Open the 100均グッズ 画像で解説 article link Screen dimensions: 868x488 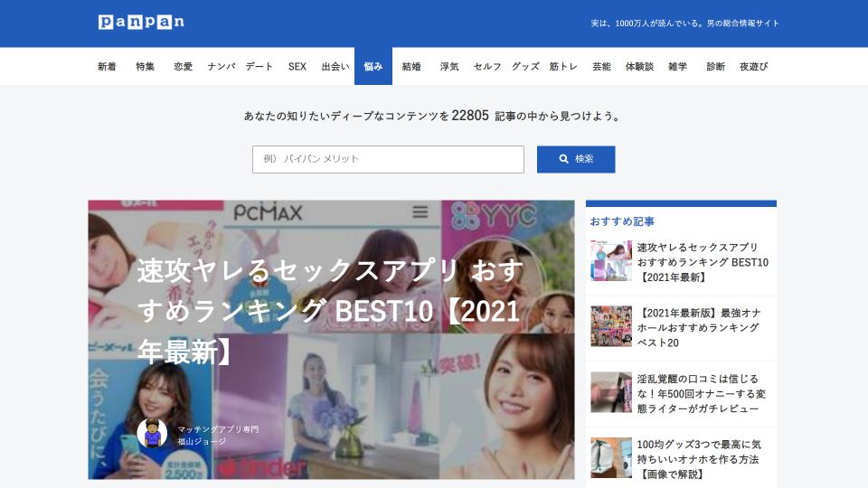[x=701, y=458]
